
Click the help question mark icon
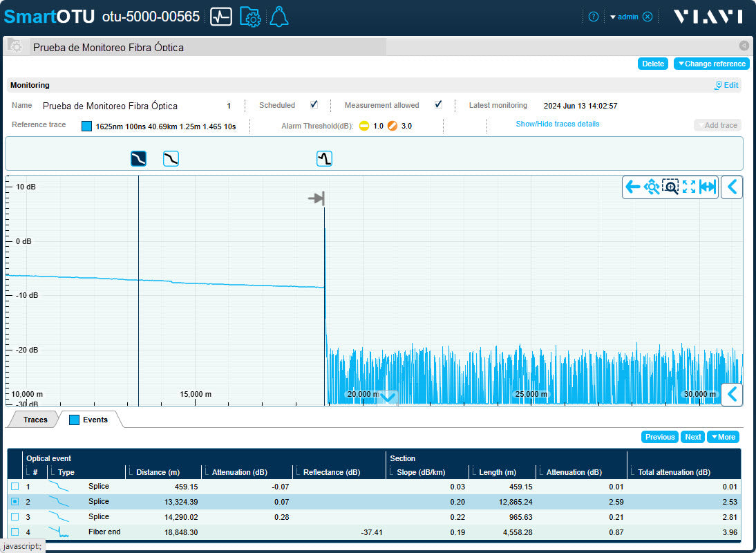tap(594, 17)
